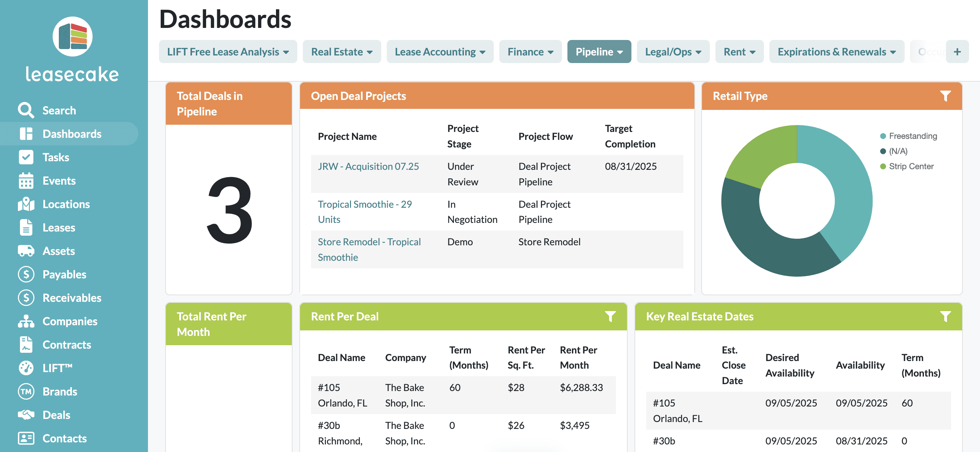Viewport: 980px width, 452px height.
Task: Open Tasks via the checkmark icon
Action: coord(26,157)
